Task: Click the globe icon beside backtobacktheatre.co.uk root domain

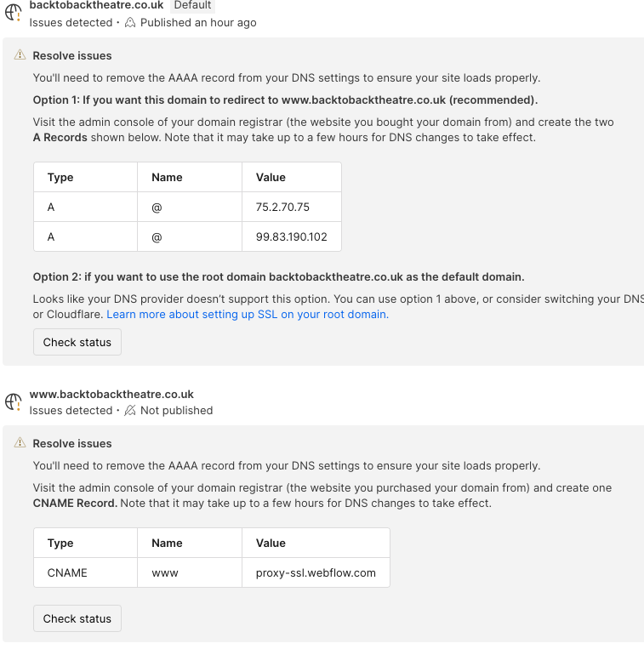Action: 13,13
